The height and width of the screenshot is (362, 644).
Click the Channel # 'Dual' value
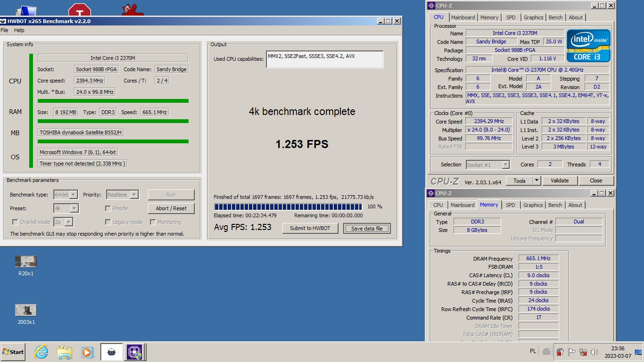point(579,222)
